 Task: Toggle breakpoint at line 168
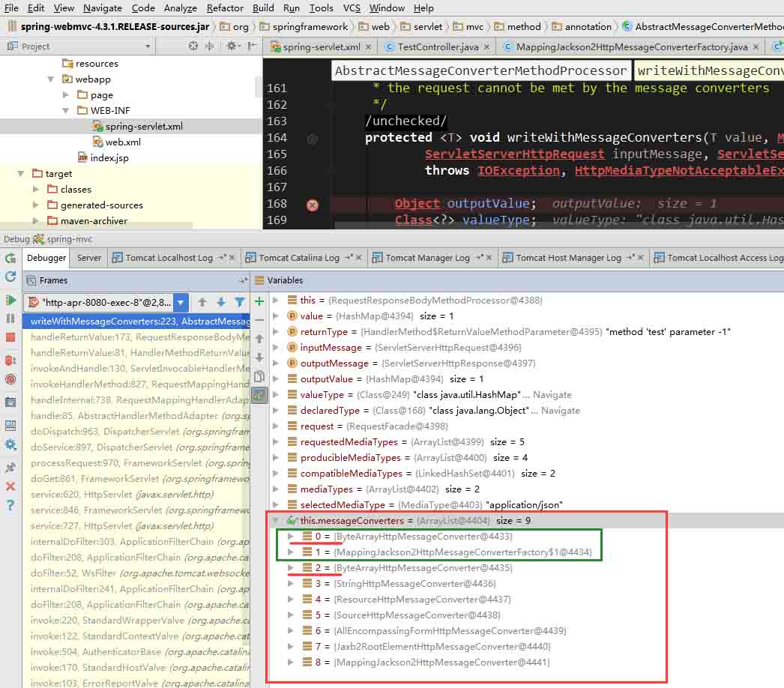tap(313, 205)
